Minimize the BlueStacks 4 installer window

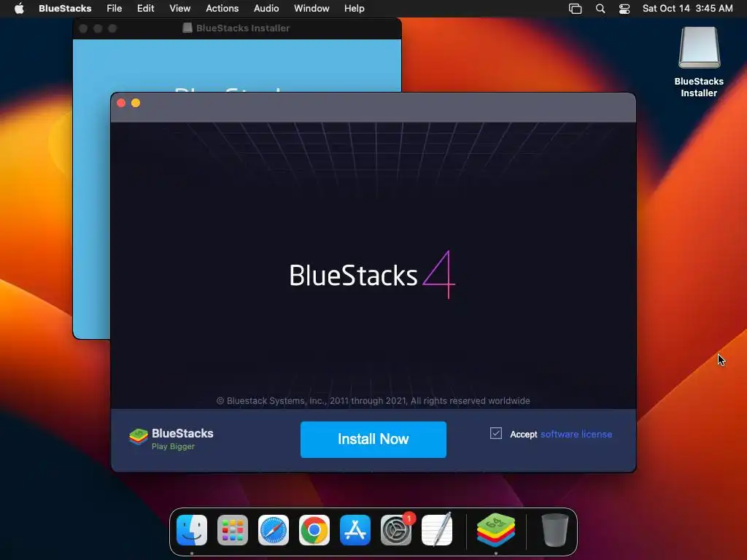coord(136,103)
